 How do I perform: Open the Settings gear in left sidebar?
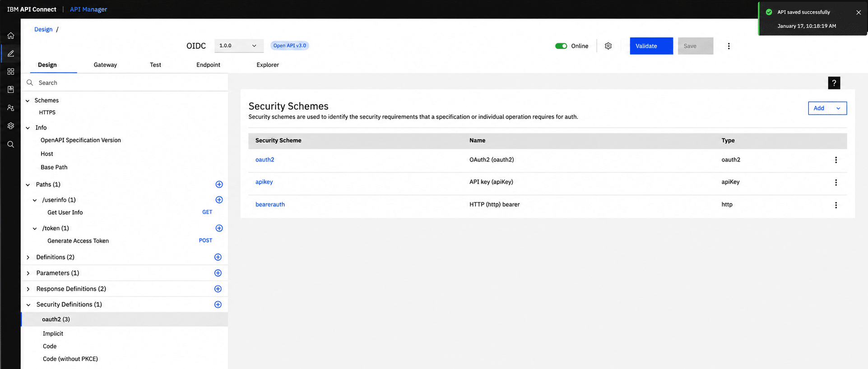(x=11, y=126)
